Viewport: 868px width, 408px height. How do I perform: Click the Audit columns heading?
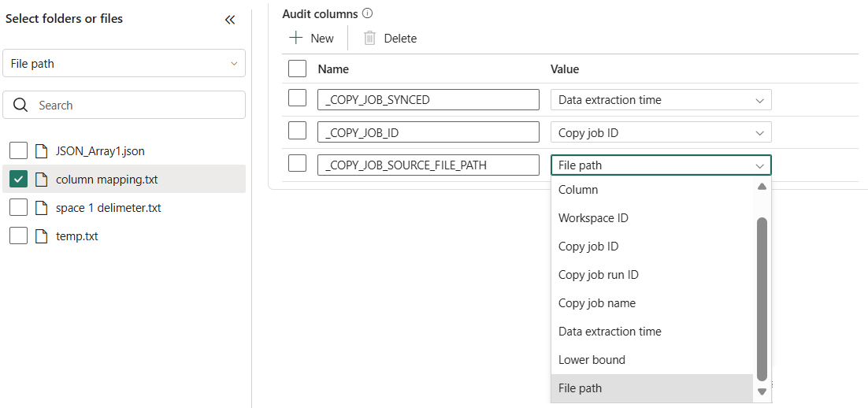[x=320, y=14]
